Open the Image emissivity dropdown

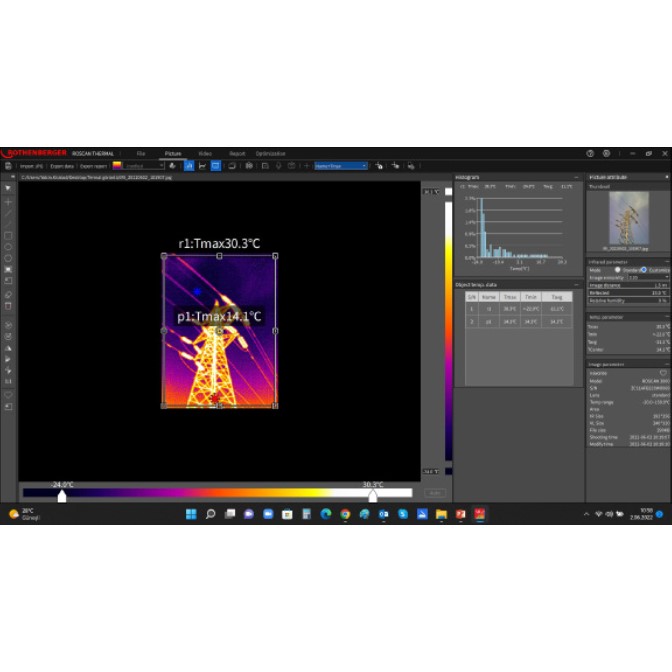[x=648, y=277]
